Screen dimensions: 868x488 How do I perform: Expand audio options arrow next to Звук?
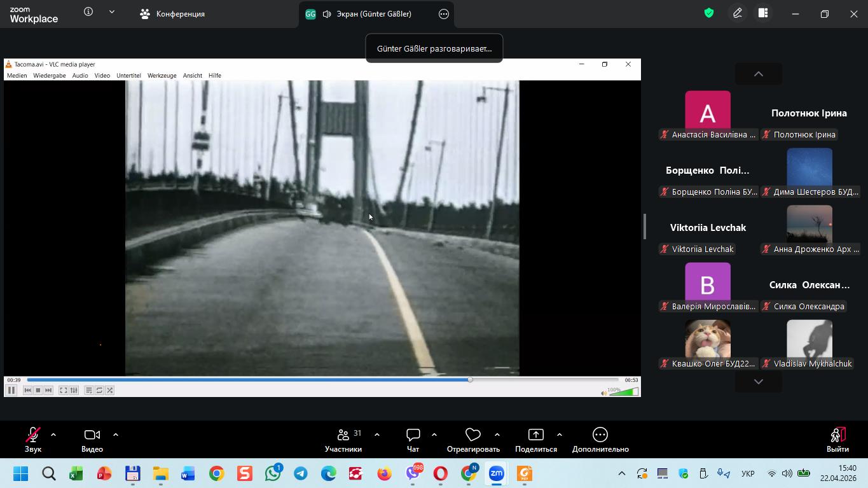tap(53, 435)
